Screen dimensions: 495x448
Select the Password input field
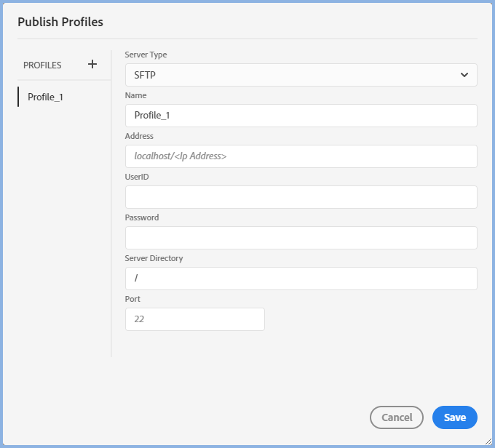pyautogui.click(x=301, y=238)
